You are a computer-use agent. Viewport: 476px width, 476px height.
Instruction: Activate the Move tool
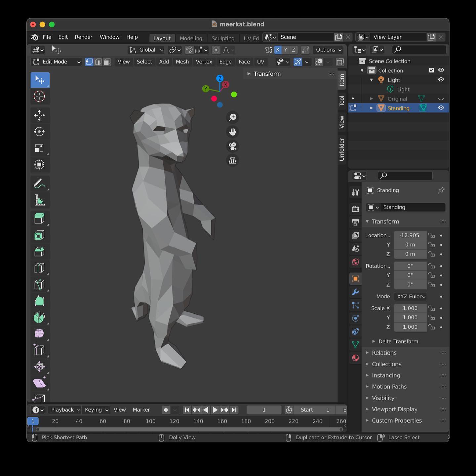coord(39,115)
